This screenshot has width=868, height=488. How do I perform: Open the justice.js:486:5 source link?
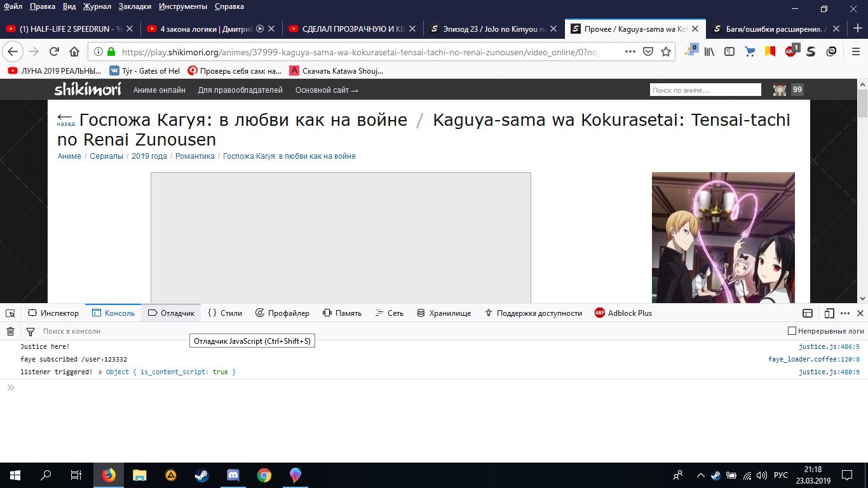click(829, 347)
